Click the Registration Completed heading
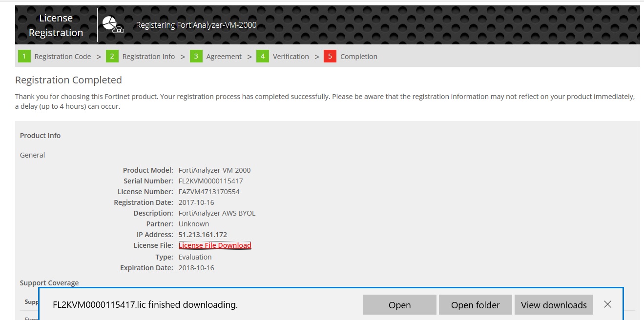Viewport: 644px width, 320px height. [x=68, y=80]
